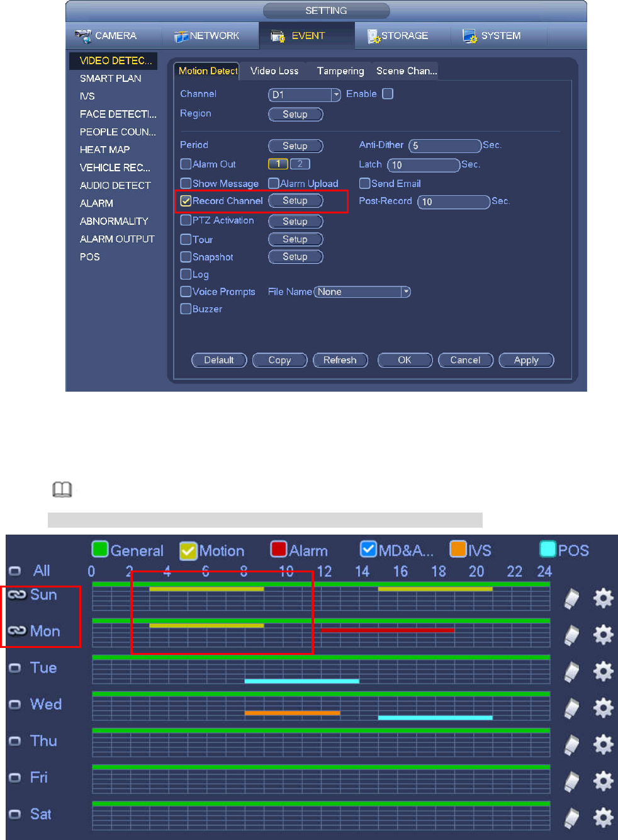Switch to the Tampering tab

340,71
